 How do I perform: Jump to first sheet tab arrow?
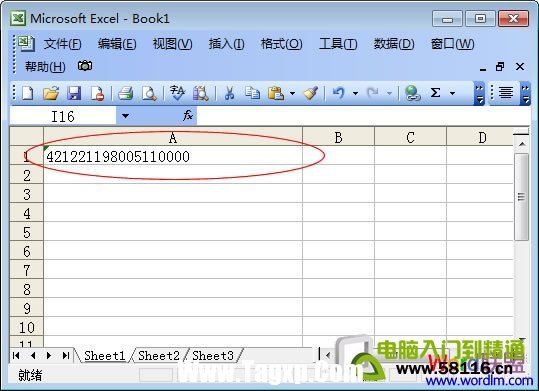[16, 356]
